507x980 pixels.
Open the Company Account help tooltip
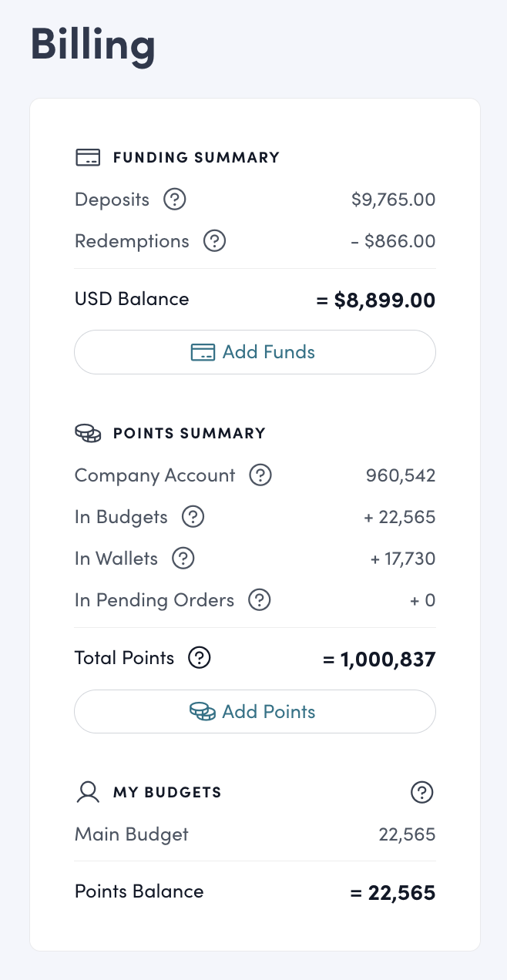(260, 475)
